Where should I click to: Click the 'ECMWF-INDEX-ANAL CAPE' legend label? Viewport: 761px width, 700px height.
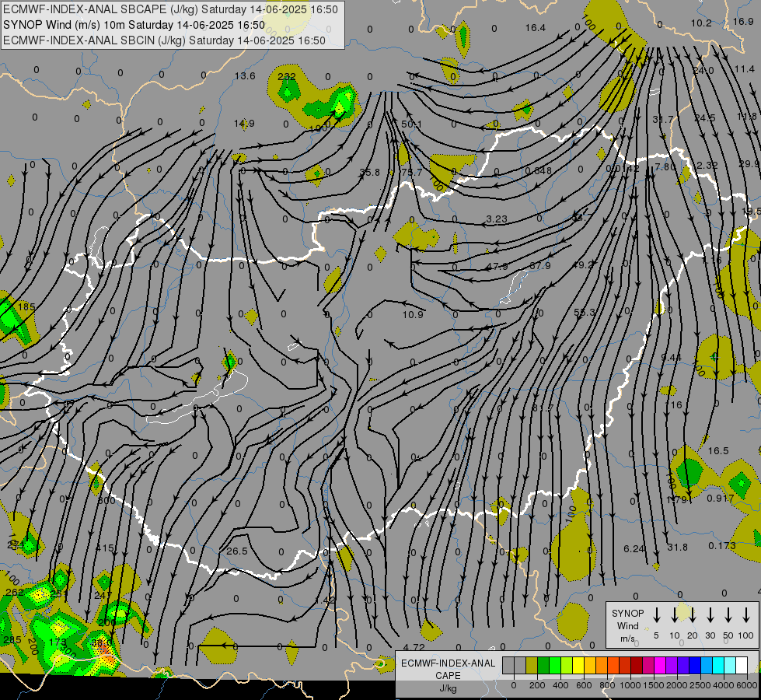[x=448, y=669]
